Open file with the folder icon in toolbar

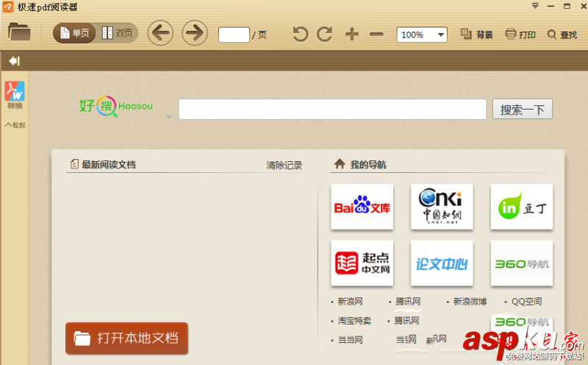[19, 32]
